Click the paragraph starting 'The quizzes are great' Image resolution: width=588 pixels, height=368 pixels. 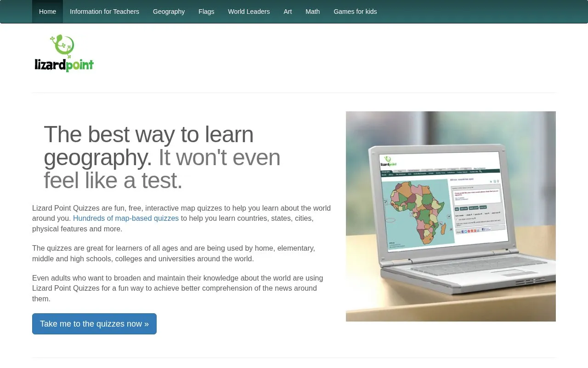[x=174, y=253]
